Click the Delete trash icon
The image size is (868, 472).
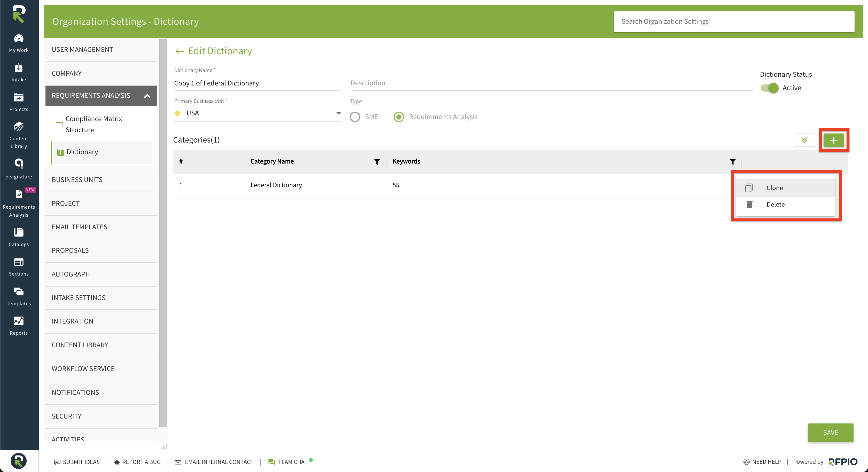(x=749, y=204)
